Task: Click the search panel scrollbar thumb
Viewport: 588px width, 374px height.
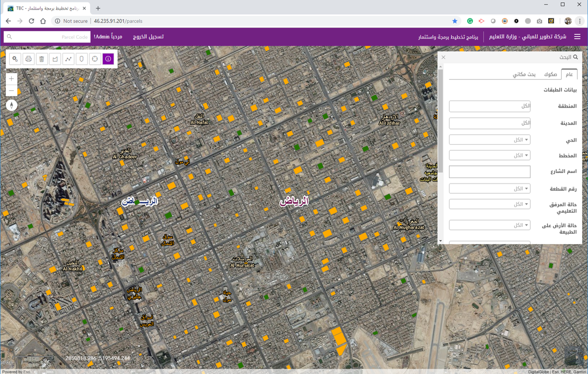Action: [x=441, y=121]
